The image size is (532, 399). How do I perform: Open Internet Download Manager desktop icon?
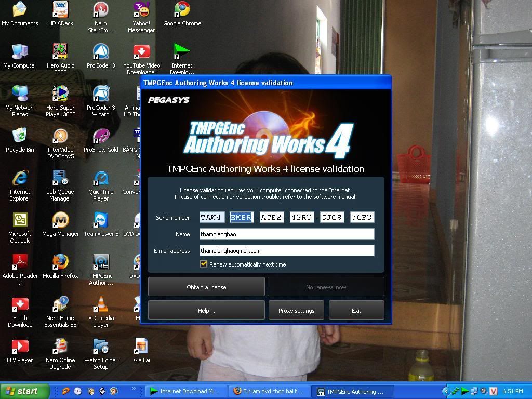point(182,59)
